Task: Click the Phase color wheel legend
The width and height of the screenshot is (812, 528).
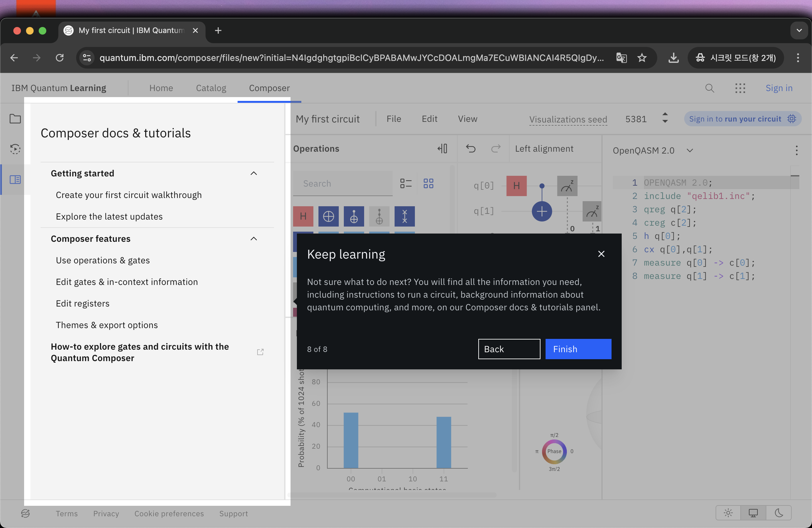Action: tap(554, 451)
